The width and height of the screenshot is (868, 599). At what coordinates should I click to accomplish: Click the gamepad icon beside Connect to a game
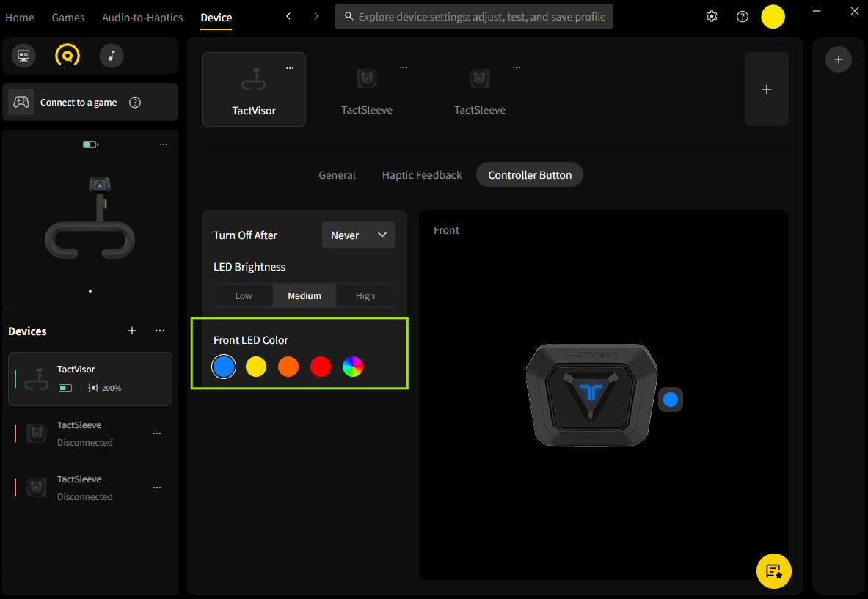click(21, 102)
